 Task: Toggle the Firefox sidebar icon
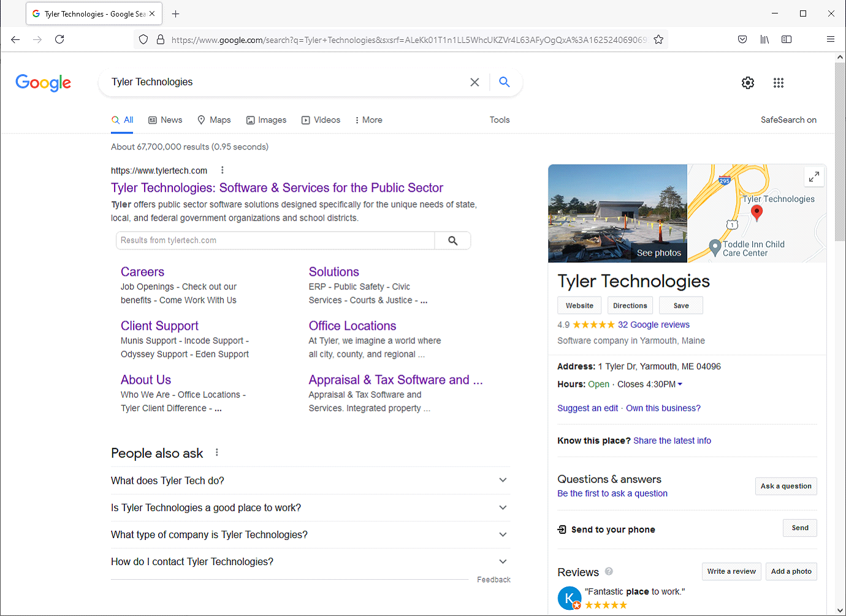point(787,39)
